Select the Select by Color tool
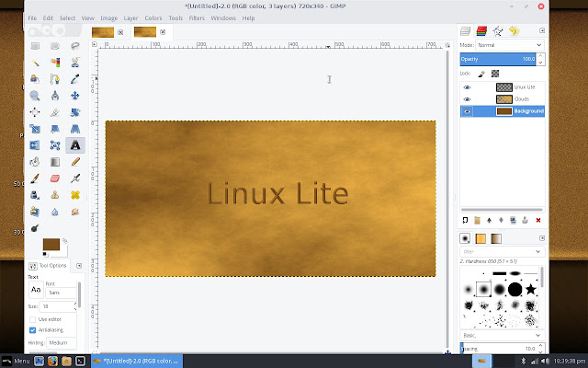The width and height of the screenshot is (588, 368). point(55,63)
